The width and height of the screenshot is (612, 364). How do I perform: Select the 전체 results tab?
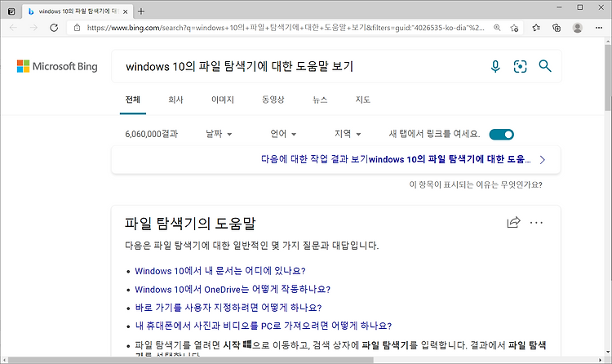coord(133,100)
